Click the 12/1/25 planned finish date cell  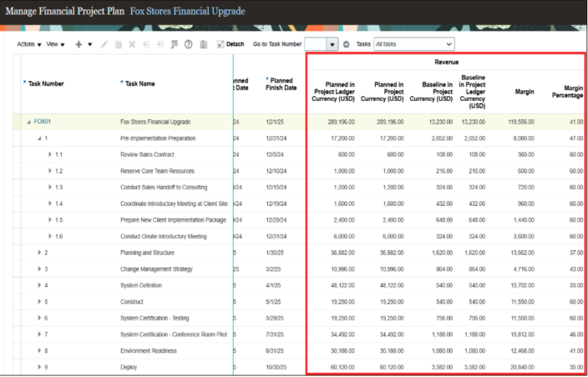(x=275, y=122)
